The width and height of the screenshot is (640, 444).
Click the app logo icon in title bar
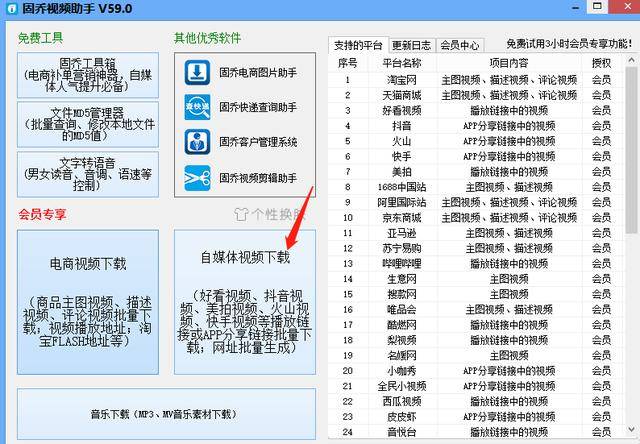point(12,9)
